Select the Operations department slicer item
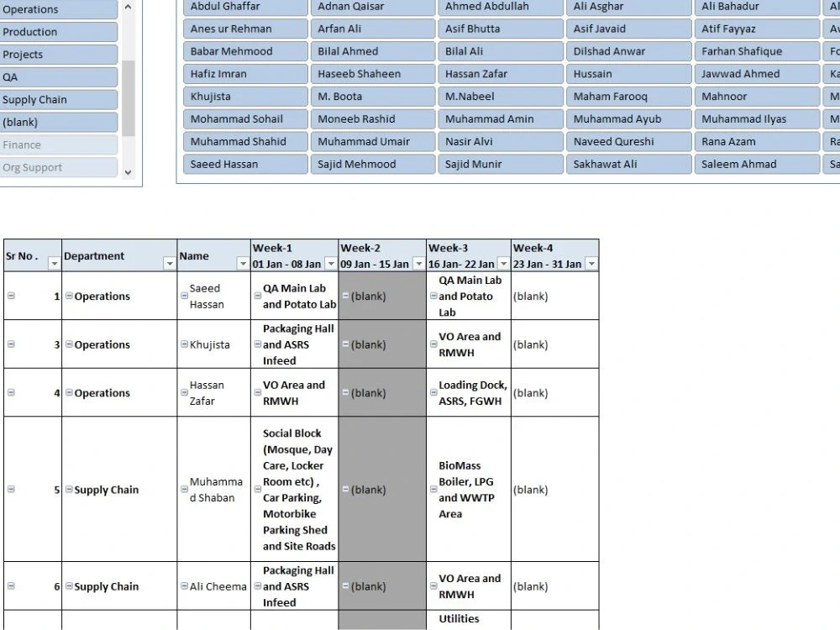This screenshot has height=630, width=840. pos(59,9)
